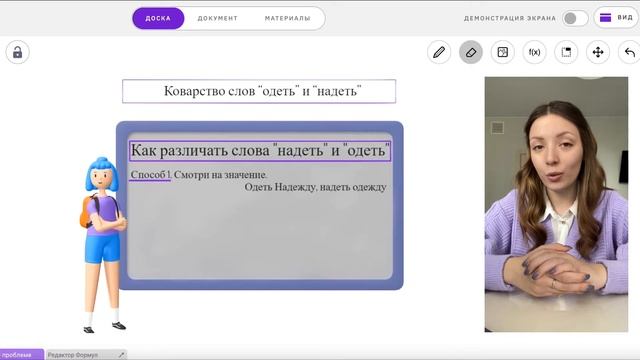Open the f(x) formula tool

[x=534, y=52]
